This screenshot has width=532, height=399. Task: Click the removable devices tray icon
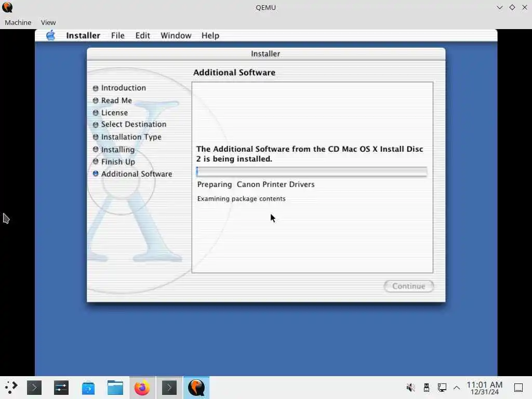click(x=427, y=388)
